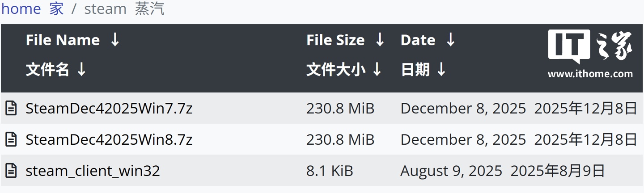Click sort arrow next to 文件名

[81, 69]
